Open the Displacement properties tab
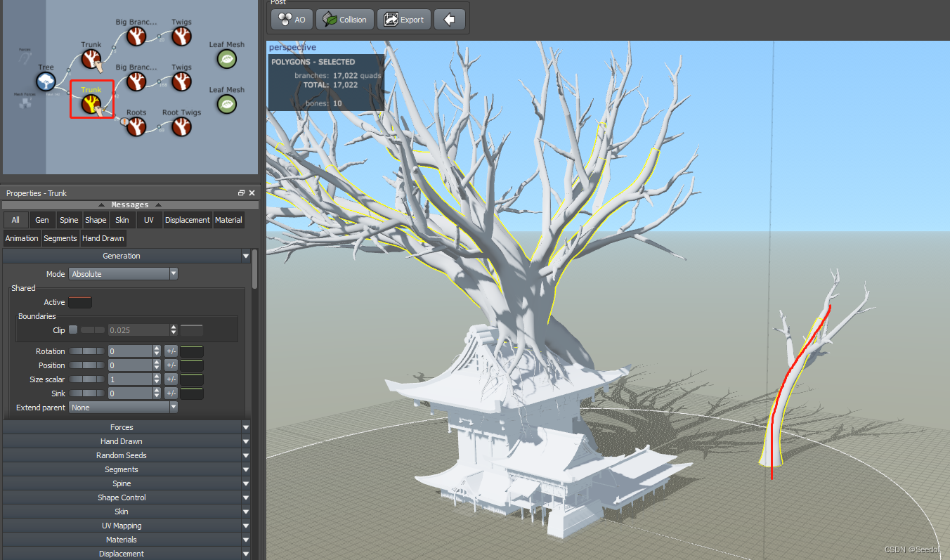Viewport: 950px width, 560px height. pos(187,219)
